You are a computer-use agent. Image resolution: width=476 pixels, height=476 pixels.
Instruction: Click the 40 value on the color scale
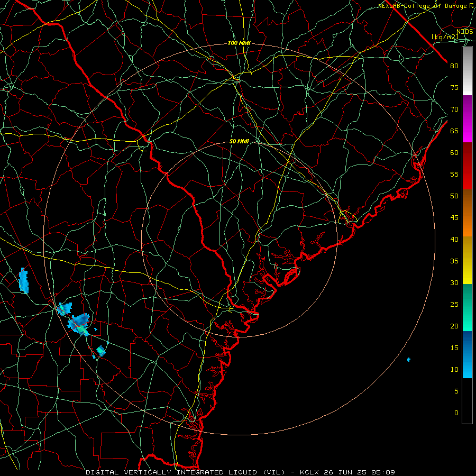click(x=454, y=239)
